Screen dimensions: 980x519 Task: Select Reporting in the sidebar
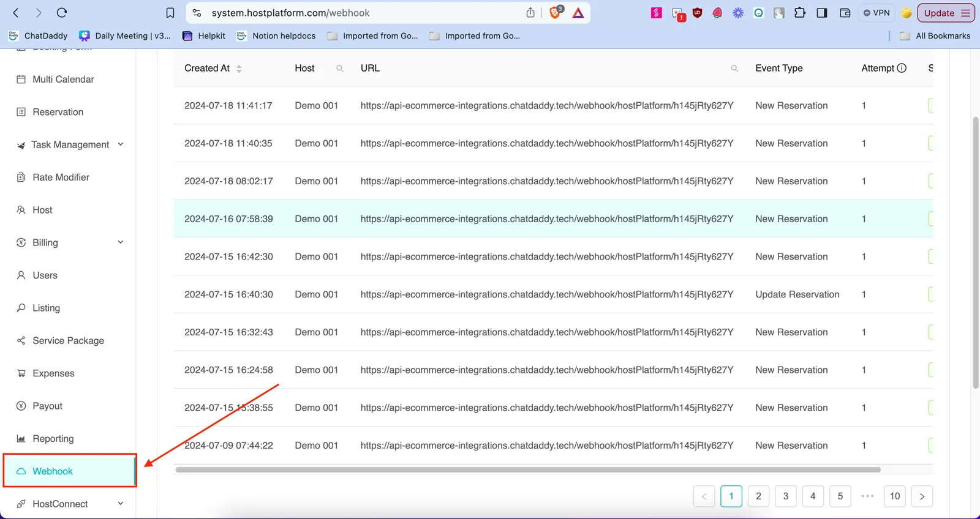click(x=53, y=439)
